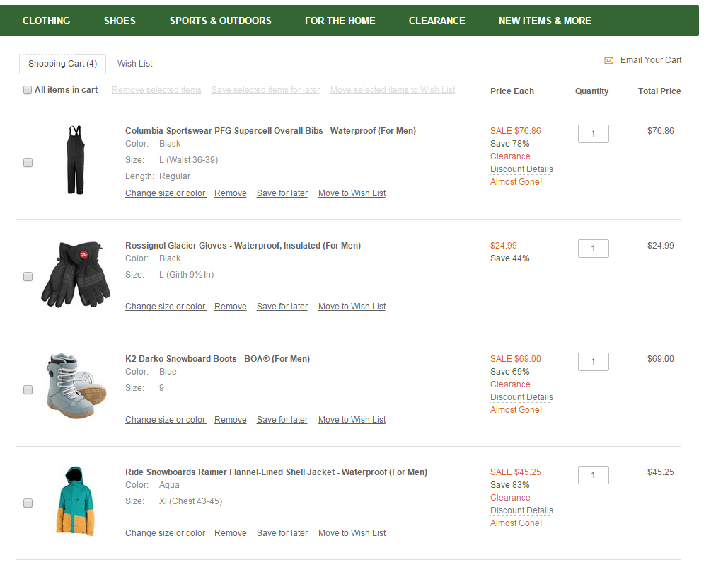Remove the Columbia Overall Bibs from cart
728x582 pixels.
coord(231,193)
